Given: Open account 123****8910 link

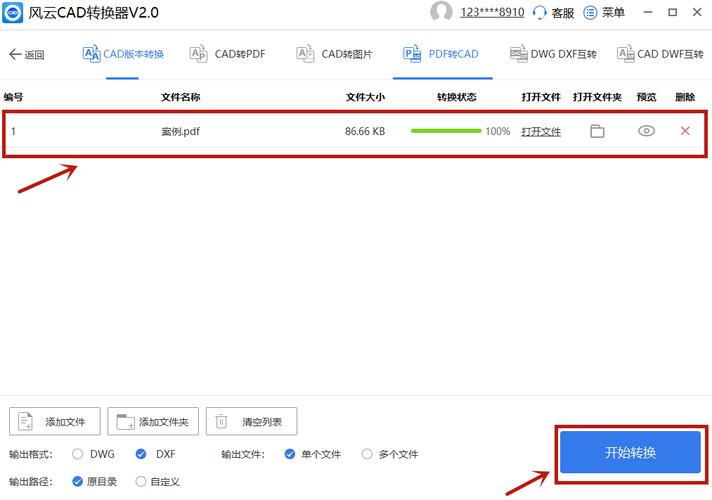Looking at the screenshot, I should point(492,12).
